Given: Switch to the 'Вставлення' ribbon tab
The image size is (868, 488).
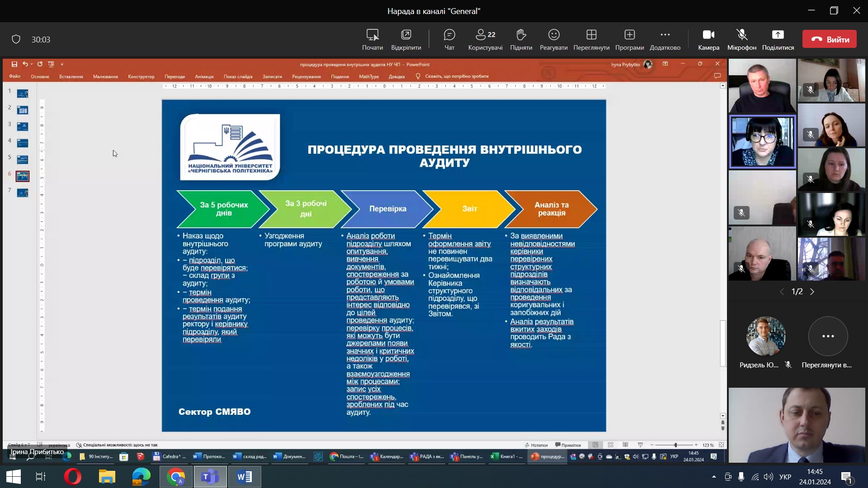Looking at the screenshot, I should click(71, 76).
